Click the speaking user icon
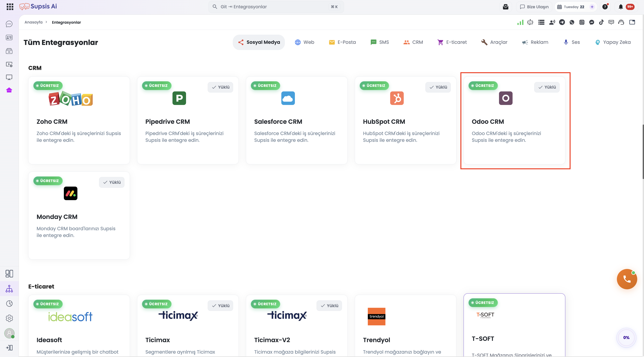Image resolution: width=644 pixels, height=357 pixels. pos(552,22)
